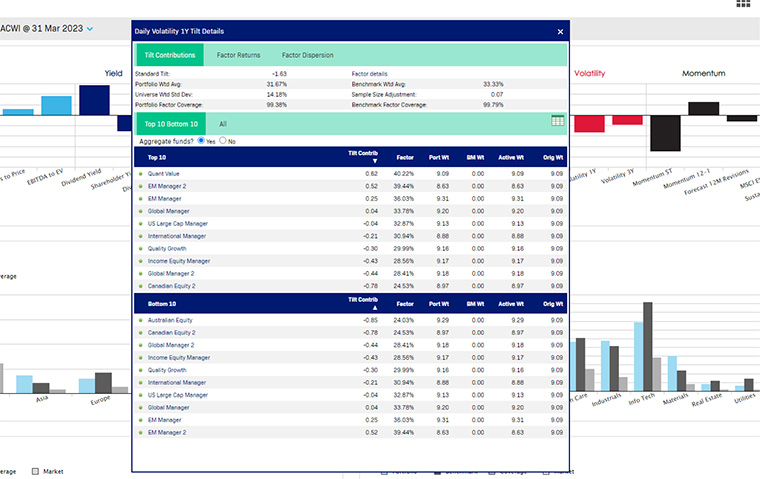This screenshot has width=760, height=479.
Task: Expand the ACWI @ 31 Mar 2023 dropdown
Action: pos(90,29)
